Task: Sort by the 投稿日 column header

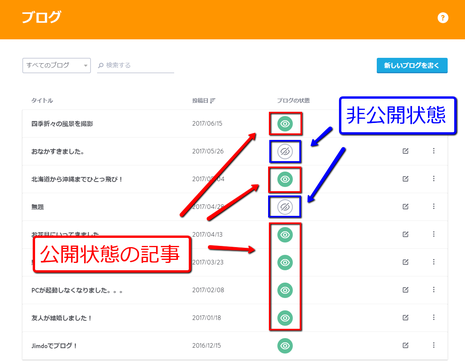Action: coord(204,100)
